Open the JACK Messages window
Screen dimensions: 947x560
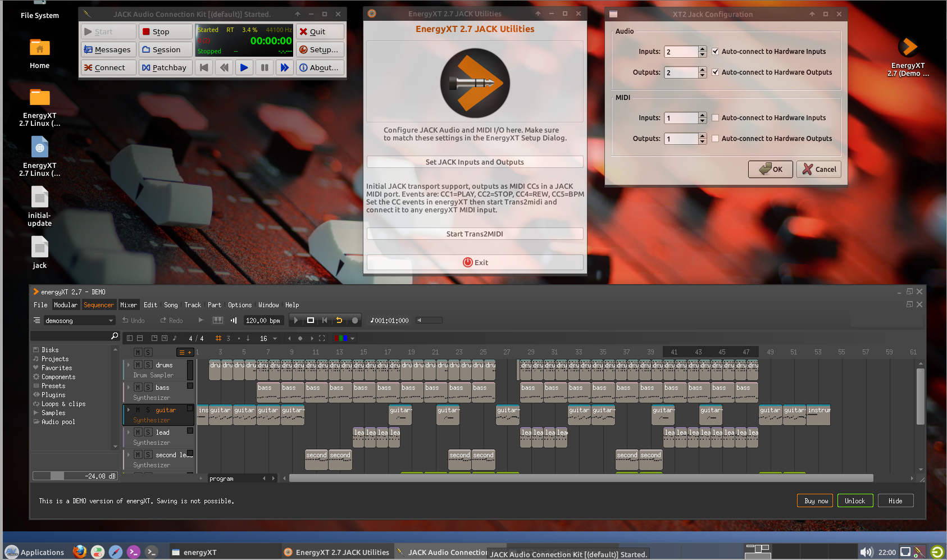coord(108,49)
